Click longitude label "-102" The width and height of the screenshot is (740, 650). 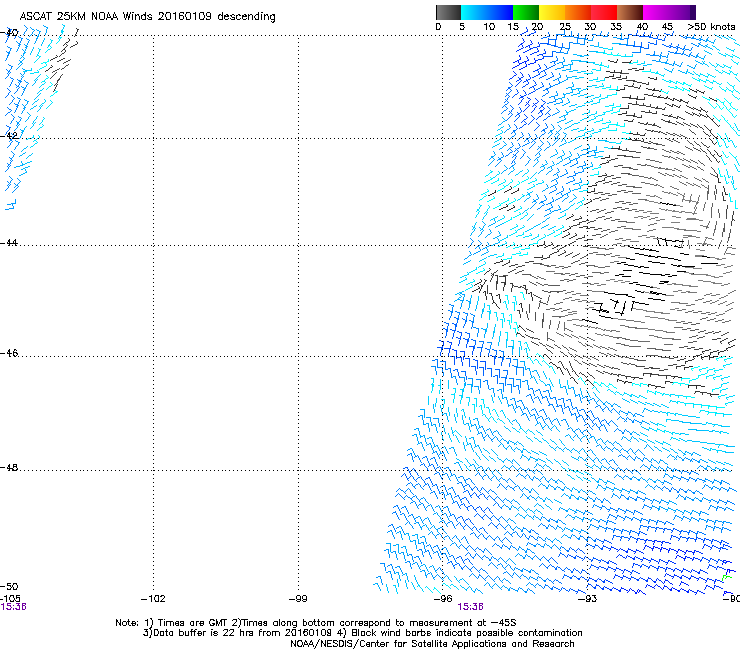pos(153,599)
